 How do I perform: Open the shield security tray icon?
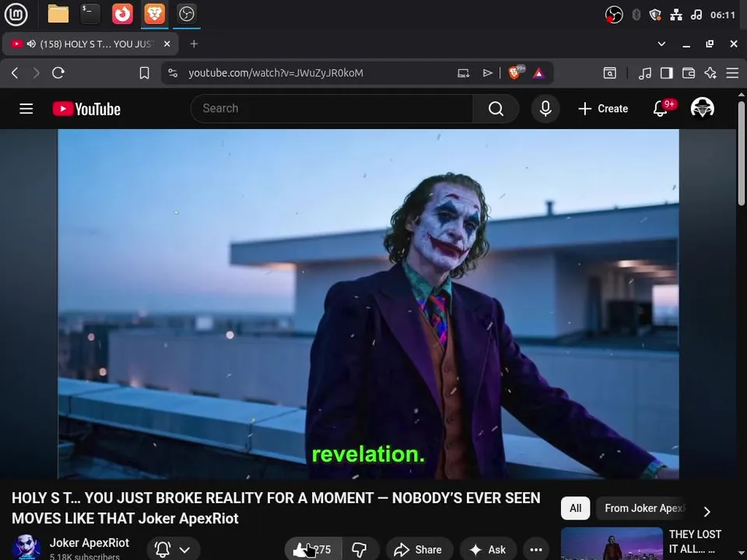tap(655, 15)
